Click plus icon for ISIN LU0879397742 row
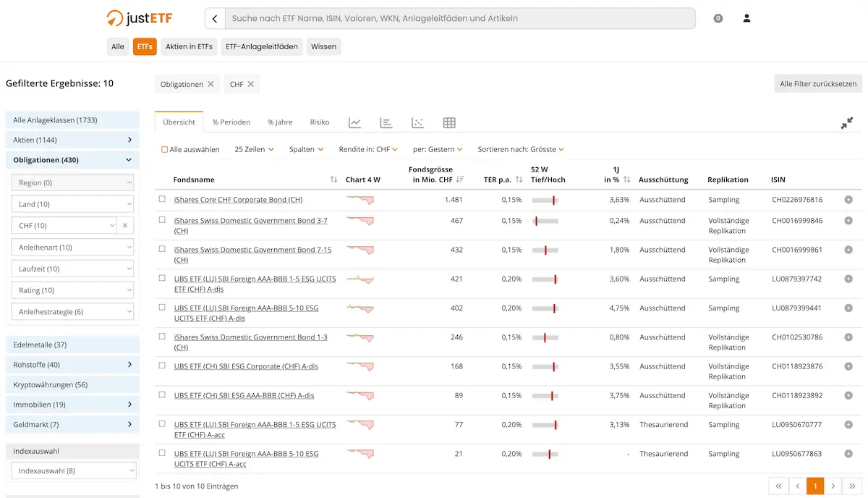 (x=848, y=279)
